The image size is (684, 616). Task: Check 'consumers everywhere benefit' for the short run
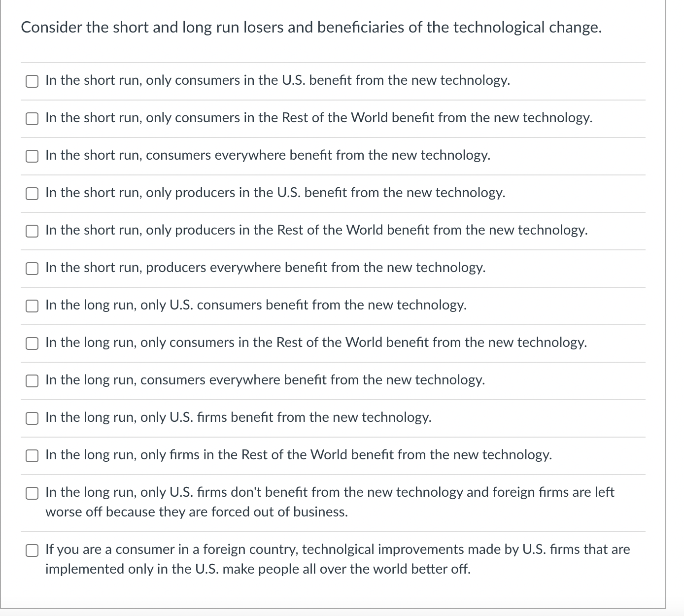tap(32, 156)
